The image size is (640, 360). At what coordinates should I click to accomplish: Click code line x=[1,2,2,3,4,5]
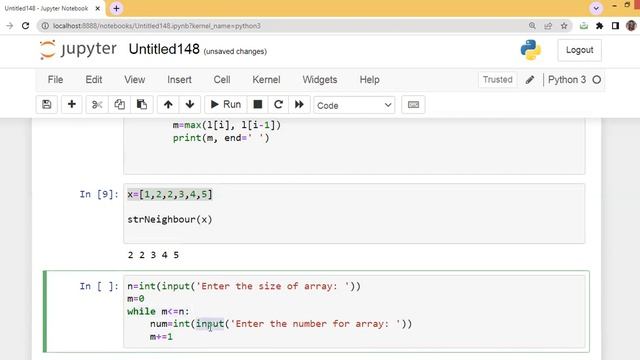point(170,195)
